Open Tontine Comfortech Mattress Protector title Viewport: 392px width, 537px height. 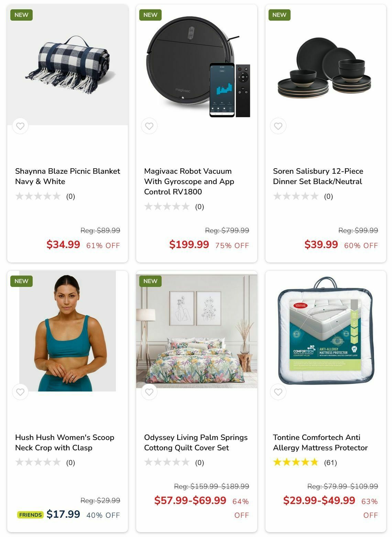(x=320, y=442)
